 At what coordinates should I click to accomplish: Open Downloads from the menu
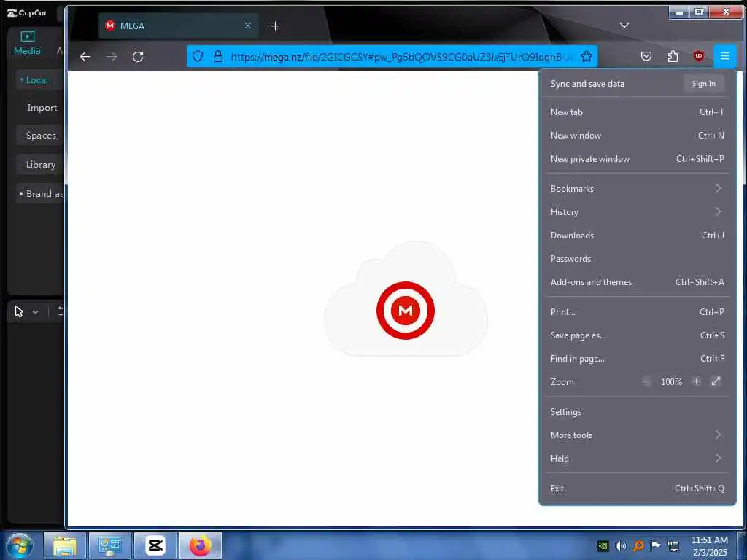coord(637,236)
